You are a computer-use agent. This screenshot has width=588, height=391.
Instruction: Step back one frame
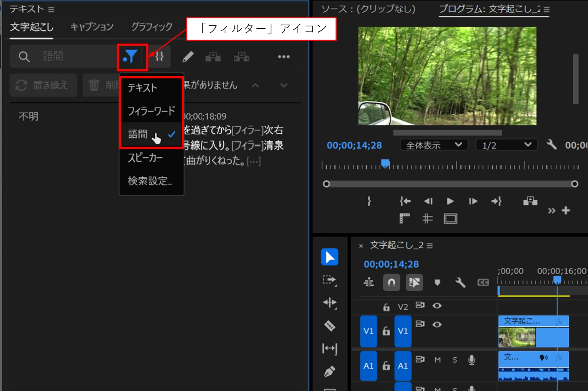coord(428,201)
